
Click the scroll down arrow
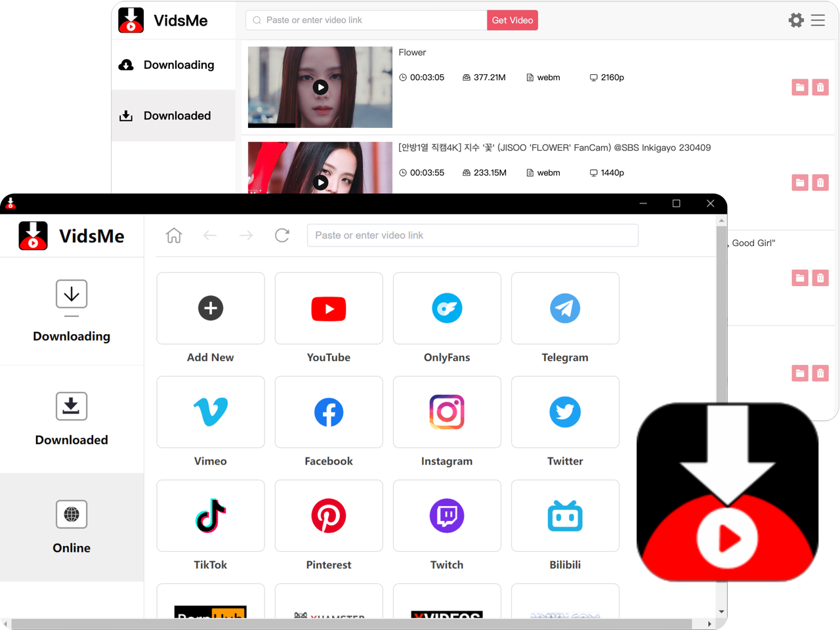[x=722, y=612]
